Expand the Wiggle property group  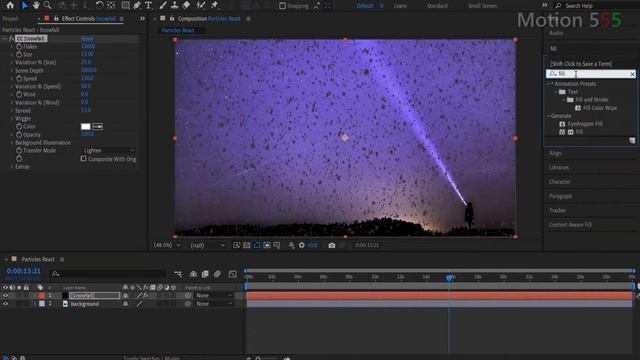coord(12,118)
